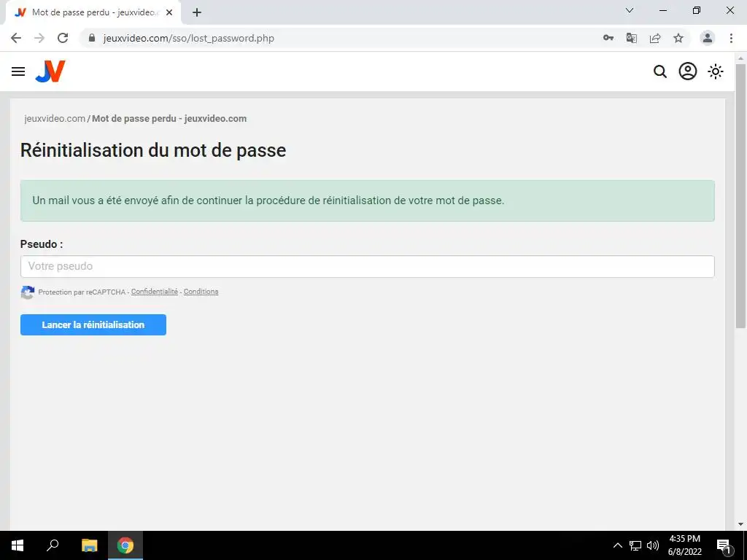Open network status tray icon
Viewport: 747px width, 560px height.
[635, 545]
